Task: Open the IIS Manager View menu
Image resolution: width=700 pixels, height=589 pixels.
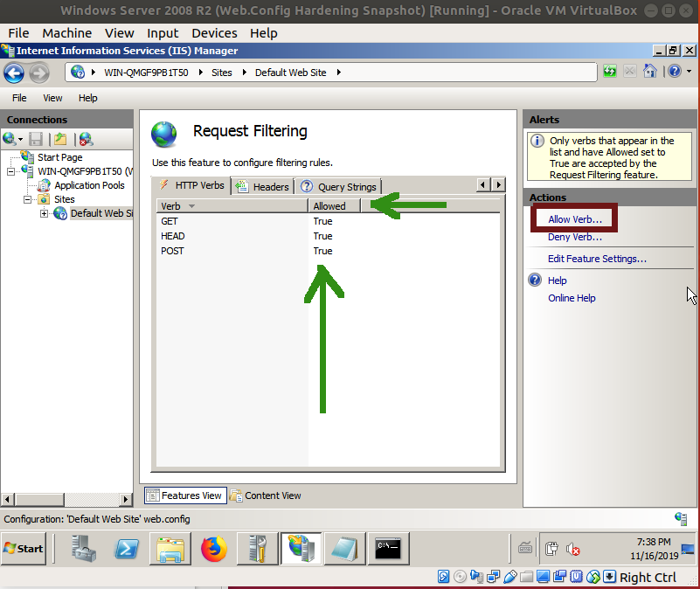Action: tap(52, 98)
